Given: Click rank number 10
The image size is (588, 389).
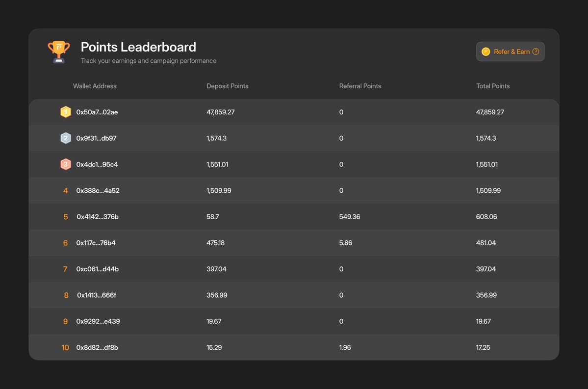Looking at the screenshot, I should (65, 348).
